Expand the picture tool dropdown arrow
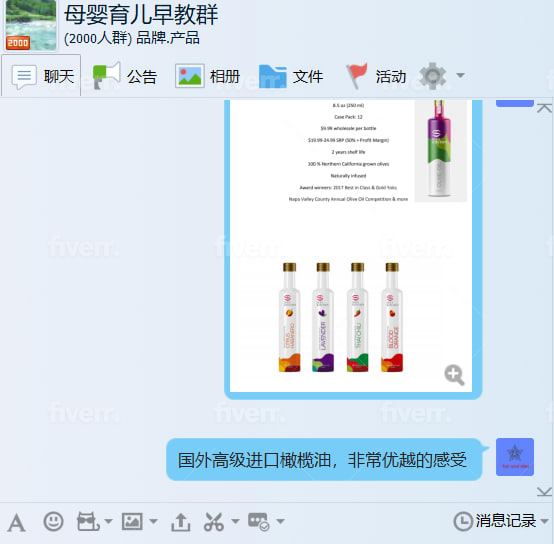Image resolution: width=554 pixels, height=544 pixels. 153,521
